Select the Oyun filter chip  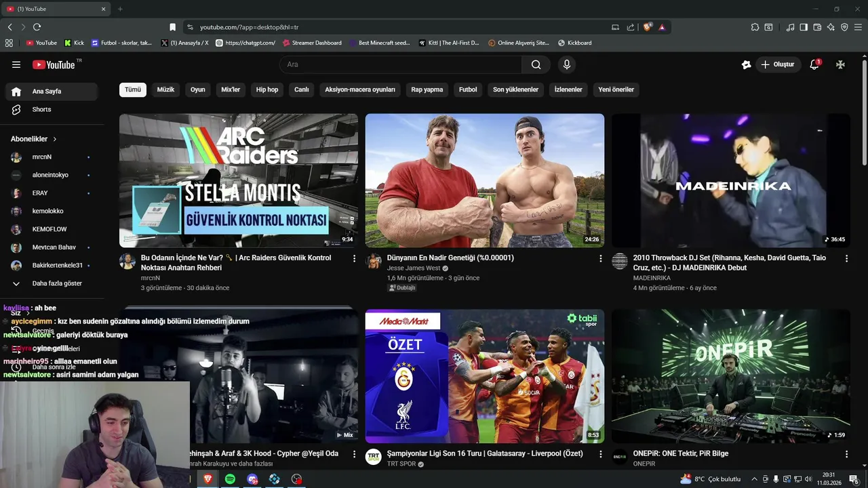(x=197, y=89)
